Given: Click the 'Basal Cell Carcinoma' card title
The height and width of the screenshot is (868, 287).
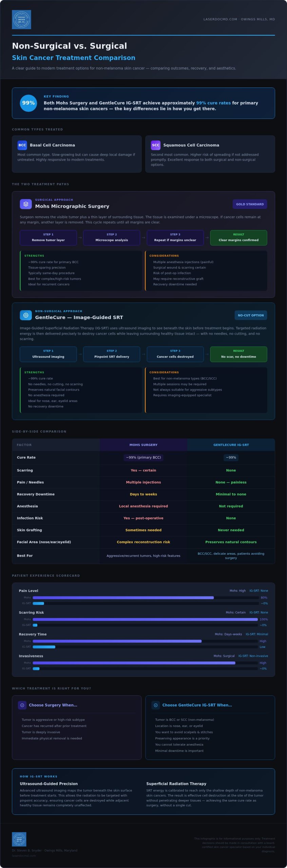Looking at the screenshot, I should (52, 145).
